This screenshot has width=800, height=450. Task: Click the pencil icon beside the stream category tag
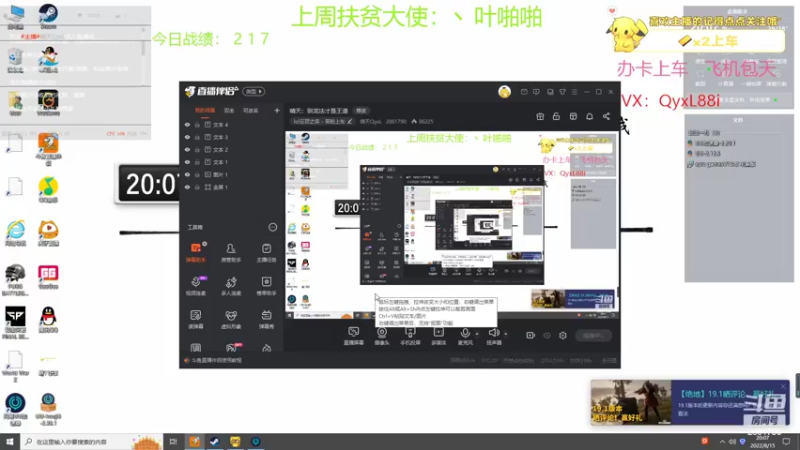pyautogui.click(x=349, y=121)
